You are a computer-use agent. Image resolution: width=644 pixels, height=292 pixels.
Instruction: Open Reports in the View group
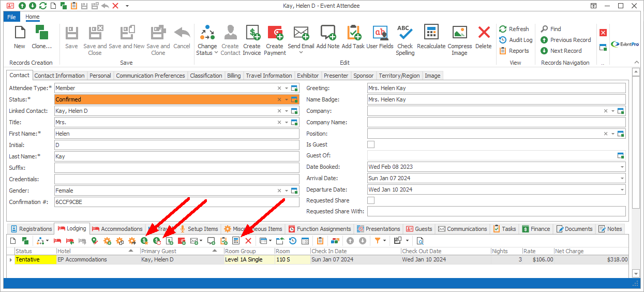[514, 51]
